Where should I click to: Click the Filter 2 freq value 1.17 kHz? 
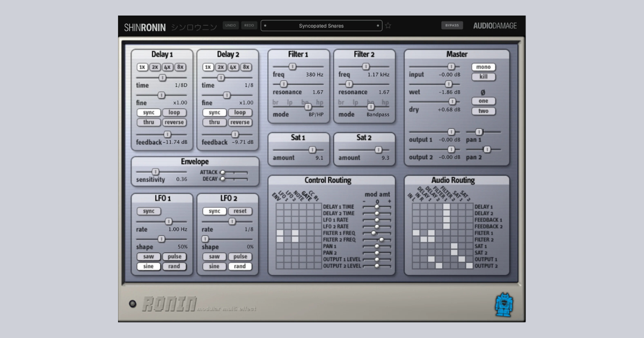coord(378,75)
